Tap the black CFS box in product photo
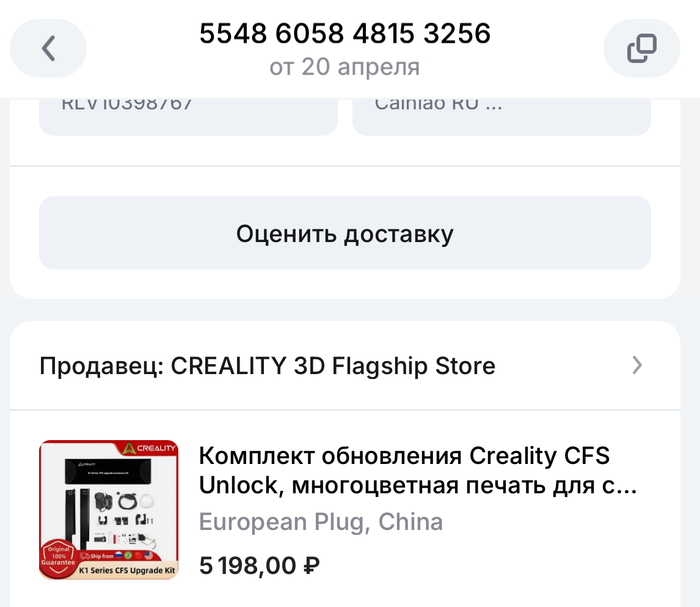700x607 pixels. (108, 472)
